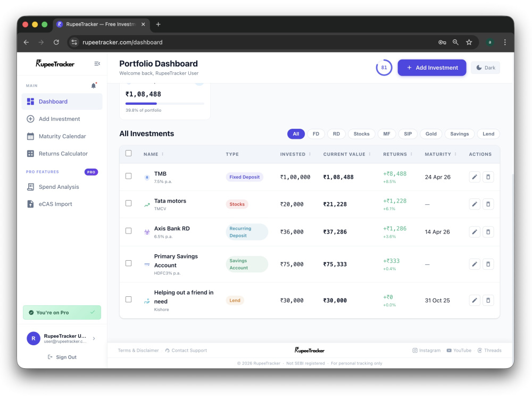Open the Threads footer link

tap(489, 351)
